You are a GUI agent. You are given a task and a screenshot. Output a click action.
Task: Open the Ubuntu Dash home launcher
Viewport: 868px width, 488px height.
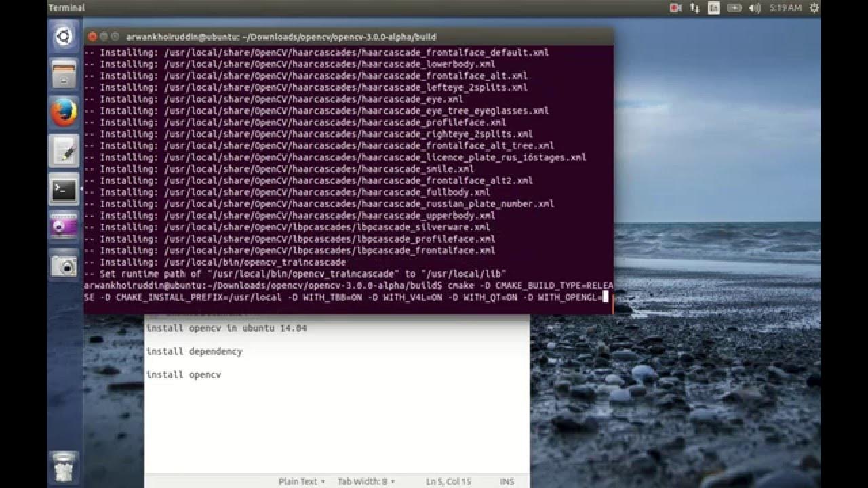click(x=64, y=36)
